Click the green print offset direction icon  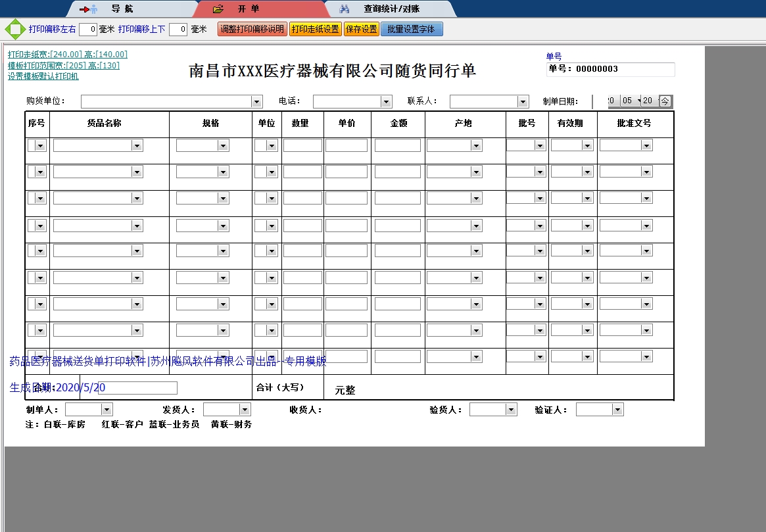click(14, 30)
